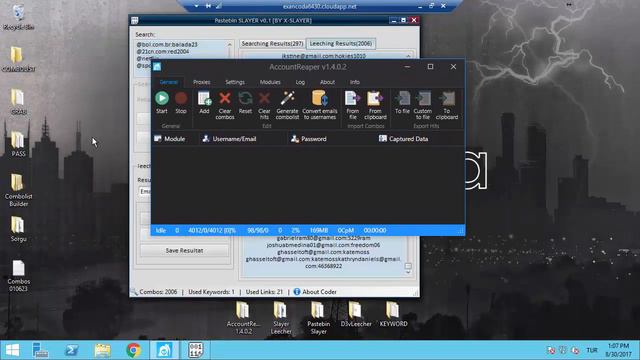
Task: Click Convert emails to usernames icon
Action: [320, 105]
